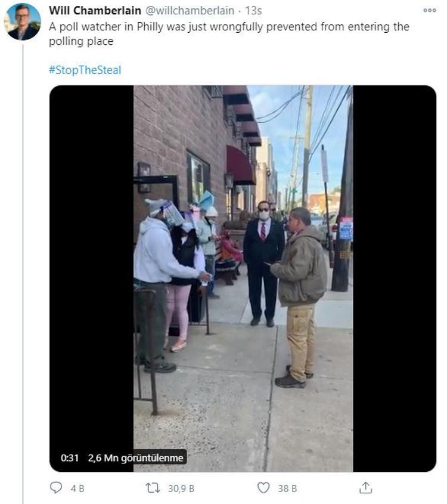Open the share upload icon
The height and width of the screenshot is (504, 447).
(x=365, y=488)
